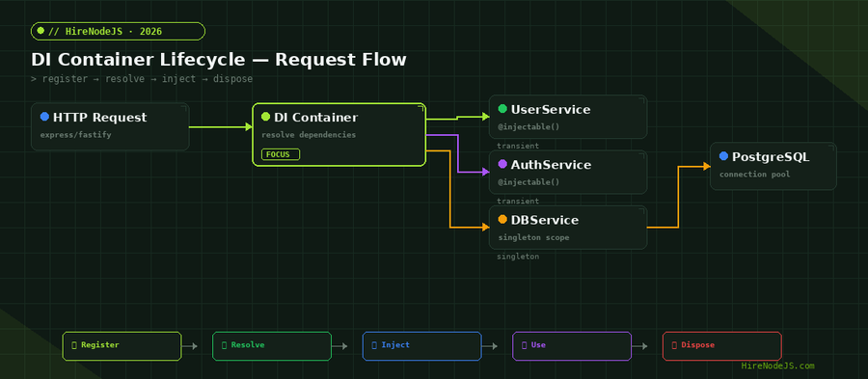Screen dimensions: 868x379
Task: Click the FOCUS badge in DI Container
Action: [280, 154]
